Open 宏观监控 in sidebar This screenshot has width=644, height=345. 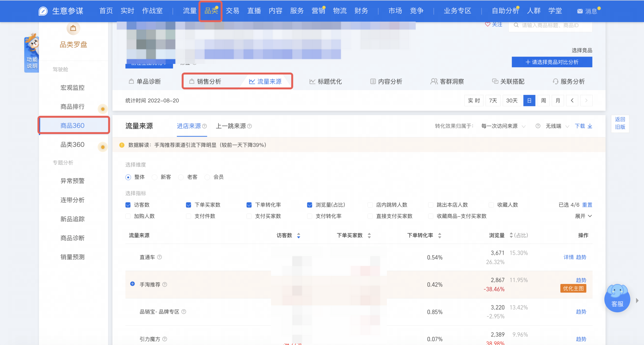tap(73, 88)
